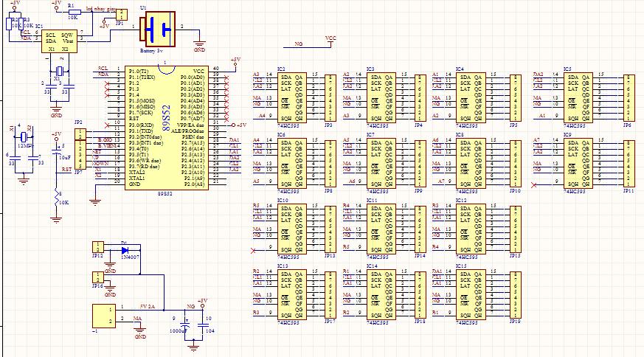
Task: Select the IC10 74HC595 shift register
Action: click(291, 229)
